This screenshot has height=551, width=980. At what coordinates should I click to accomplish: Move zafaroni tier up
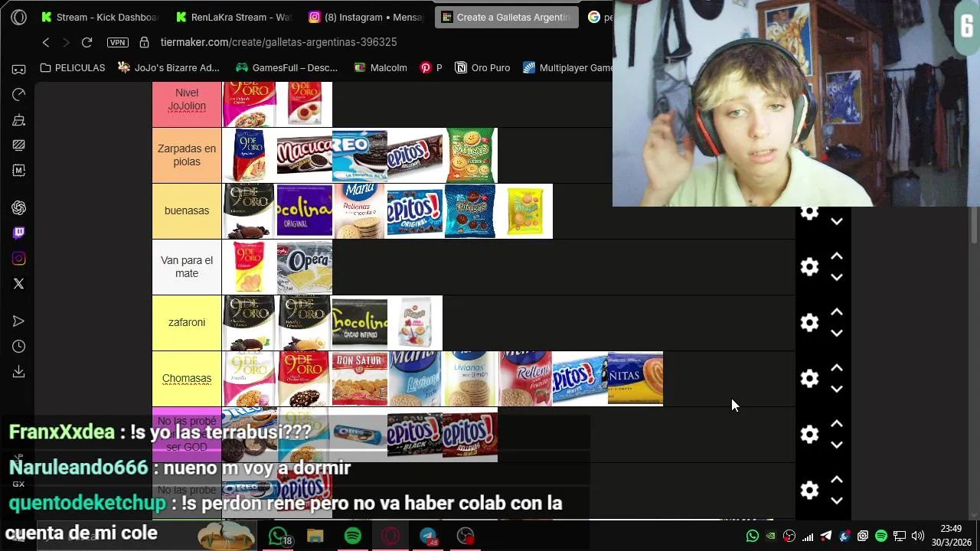(x=837, y=312)
